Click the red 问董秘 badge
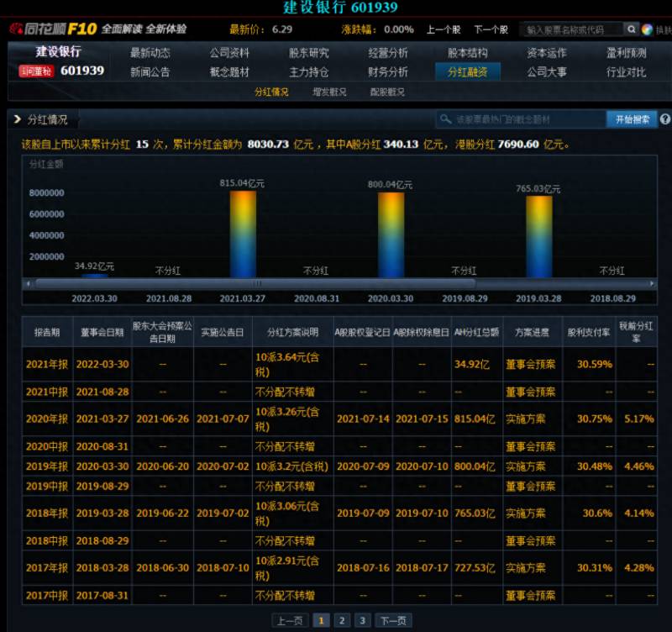The image size is (672, 632). pos(36,71)
